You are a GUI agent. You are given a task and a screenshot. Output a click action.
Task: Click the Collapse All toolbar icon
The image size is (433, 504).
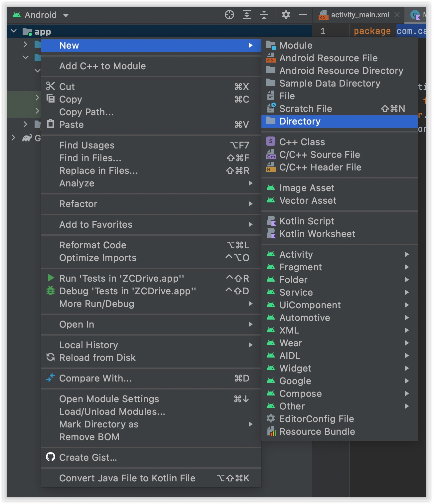pyautogui.click(x=264, y=15)
